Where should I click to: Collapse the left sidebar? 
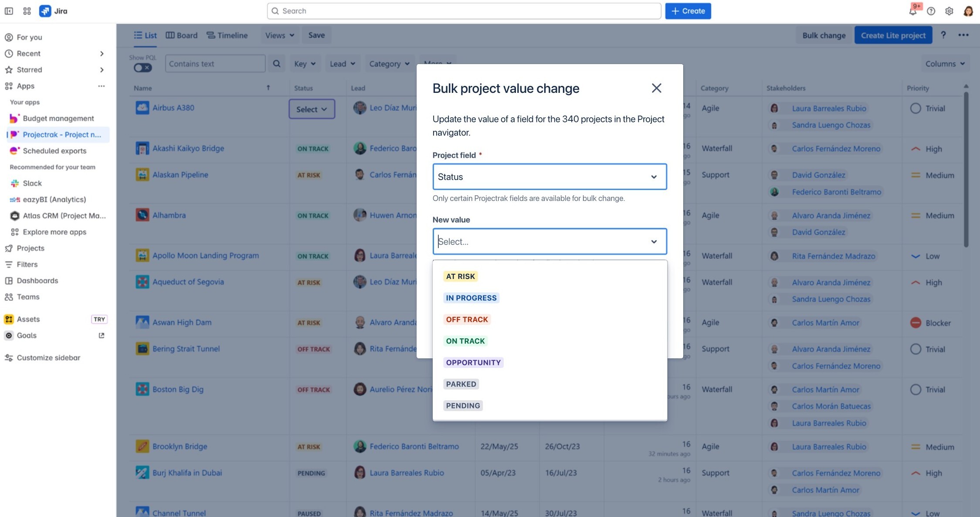click(x=8, y=10)
